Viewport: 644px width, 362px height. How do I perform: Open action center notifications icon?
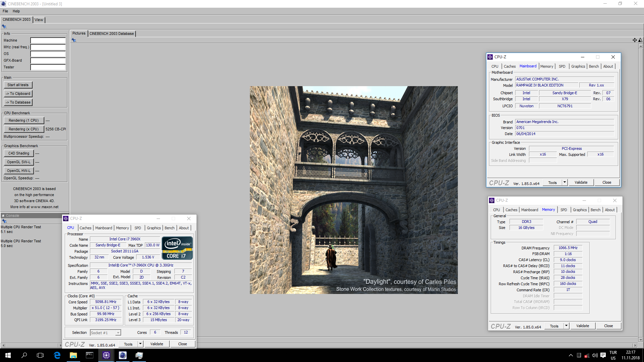(x=603, y=355)
